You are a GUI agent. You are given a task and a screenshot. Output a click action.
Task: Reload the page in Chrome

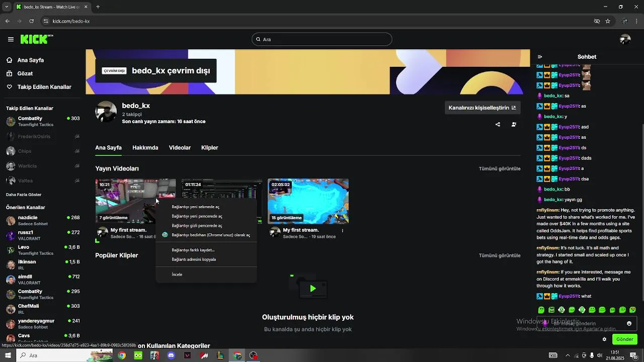coord(32,21)
